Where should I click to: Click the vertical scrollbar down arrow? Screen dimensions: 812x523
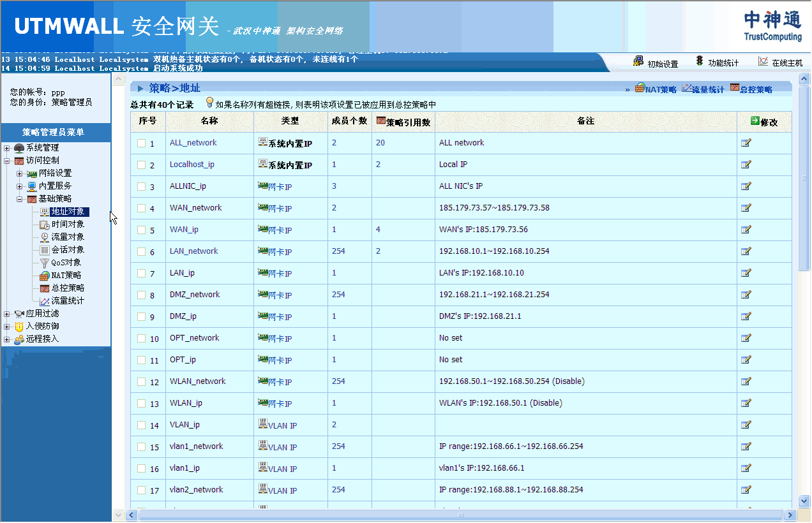click(804, 501)
